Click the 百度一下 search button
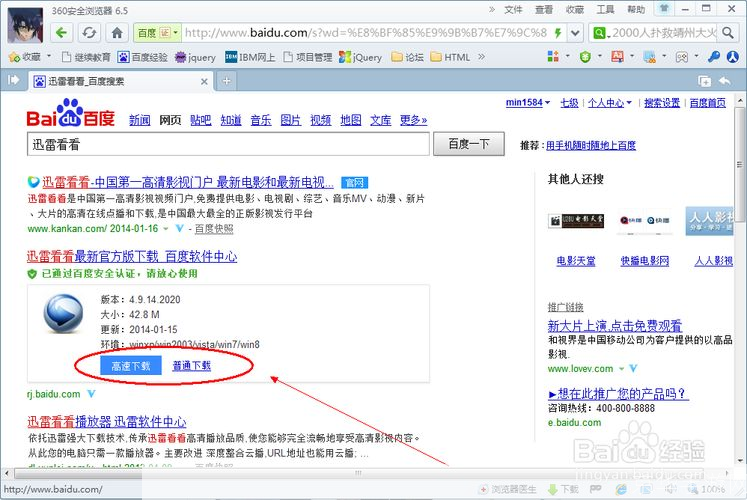This screenshot has width=747, height=500. click(469, 144)
